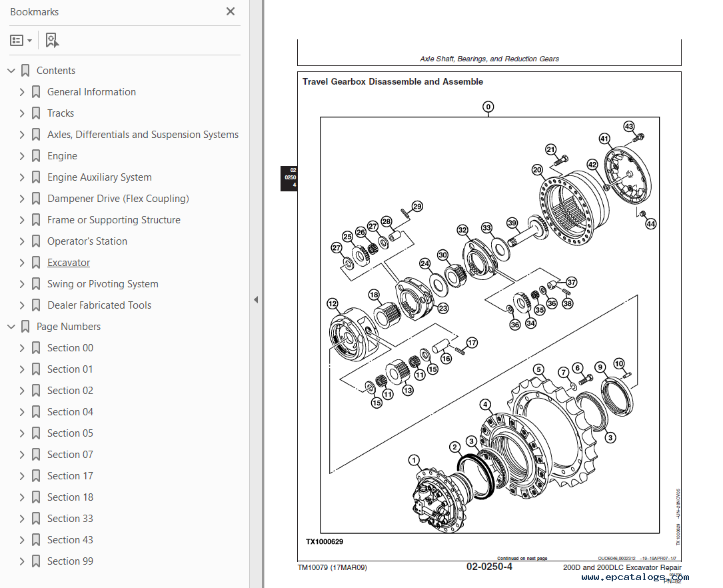Click the bookmark icon beside Tracks

click(x=36, y=113)
